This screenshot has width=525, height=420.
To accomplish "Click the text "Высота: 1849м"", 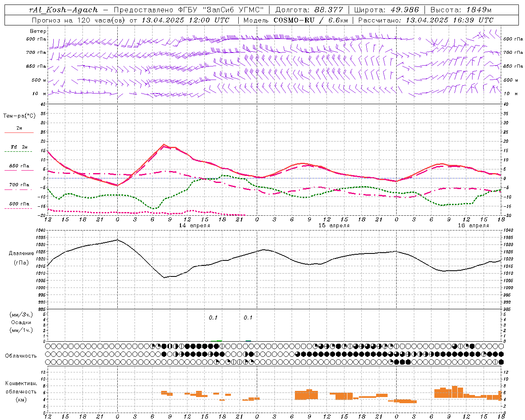I will pyautogui.click(x=461, y=10).
